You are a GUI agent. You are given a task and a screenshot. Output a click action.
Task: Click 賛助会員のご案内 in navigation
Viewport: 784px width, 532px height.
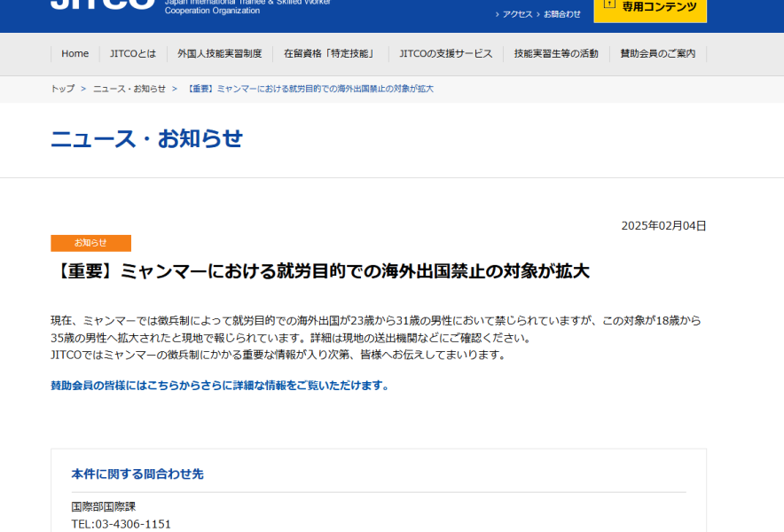click(x=657, y=54)
